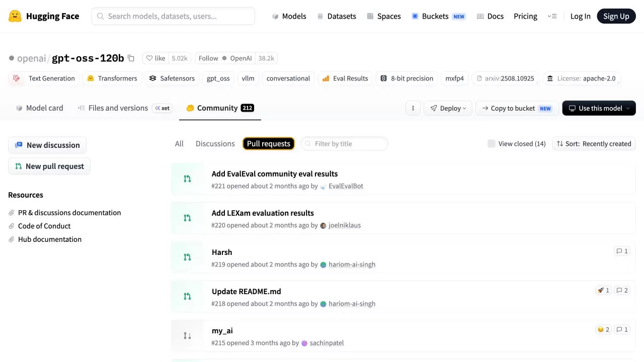Open the Model card tab
Image resolution: width=644 pixels, height=362 pixels.
click(x=39, y=108)
